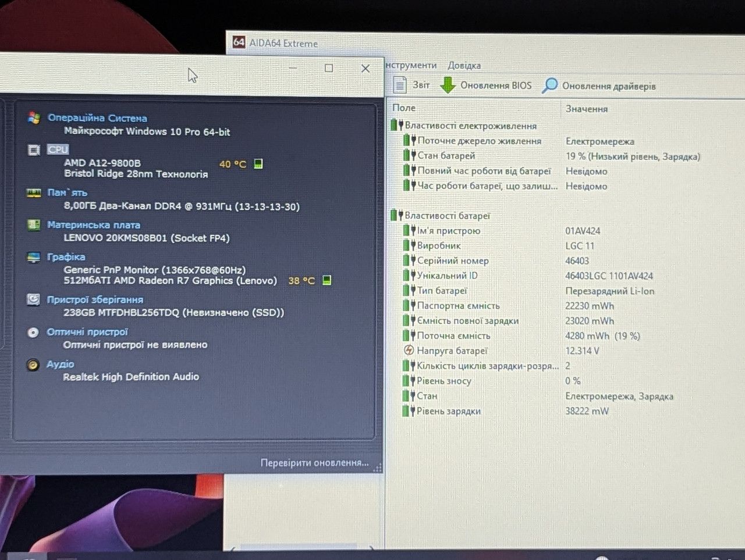Click the green indicator beside GPU 38 °C
This screenshot has height=560, width=745.
pyautogui.click(x=327, y=280)
